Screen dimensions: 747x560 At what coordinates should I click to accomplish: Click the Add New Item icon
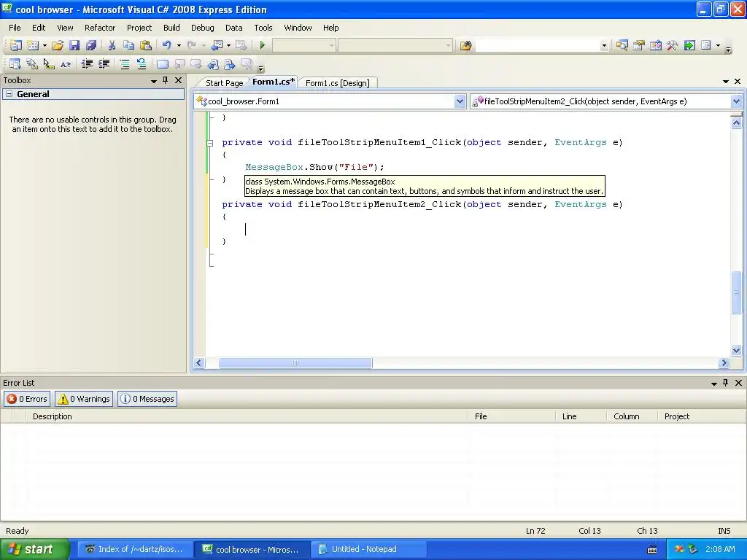pyautogui.click(x=33, y=45)
